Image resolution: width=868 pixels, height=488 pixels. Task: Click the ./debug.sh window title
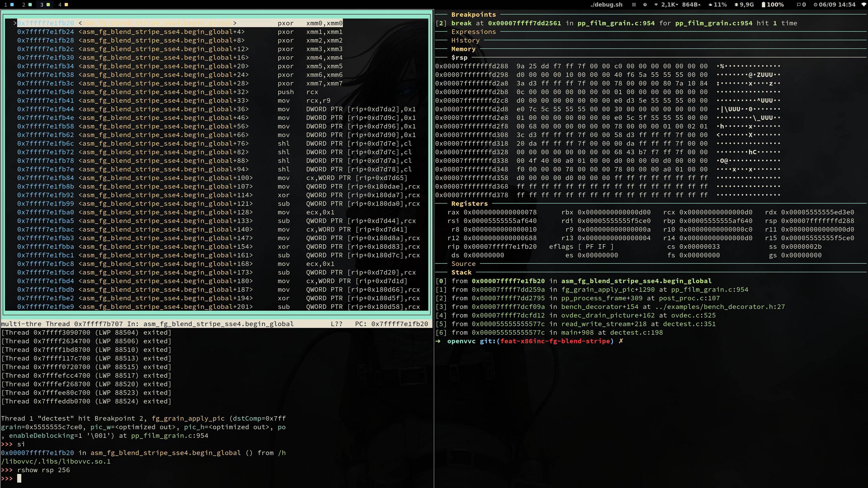[606, 4]
